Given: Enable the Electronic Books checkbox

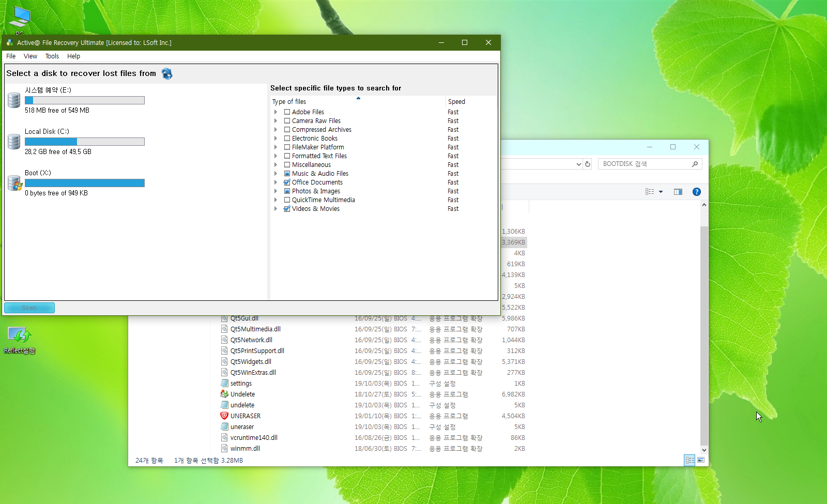Looking at the screenshot, I should point(287,138).
